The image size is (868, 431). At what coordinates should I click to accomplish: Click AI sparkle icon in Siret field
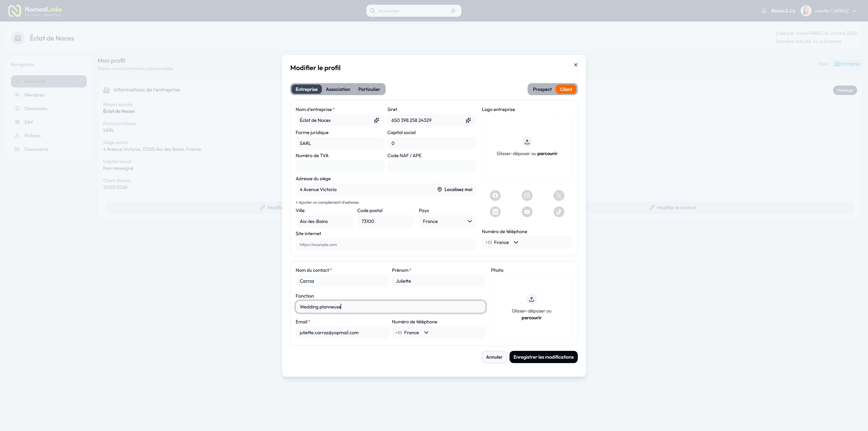click(468, 120)
